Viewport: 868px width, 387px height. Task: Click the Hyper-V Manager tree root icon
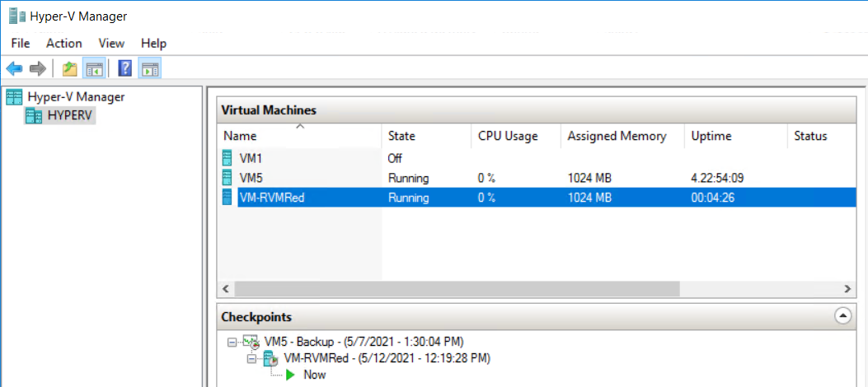pyautogui.click(x=14, y=97)
